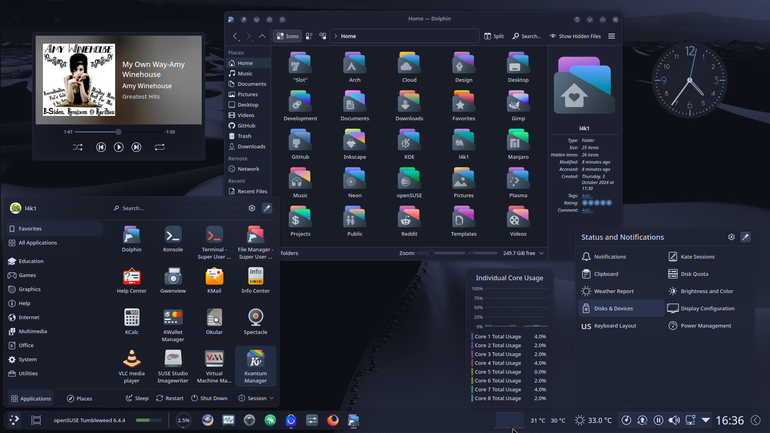The height and width of the screenshot is (433, 770).
Task: Select Favorites category in launcher
Action: tap(55, 229)
